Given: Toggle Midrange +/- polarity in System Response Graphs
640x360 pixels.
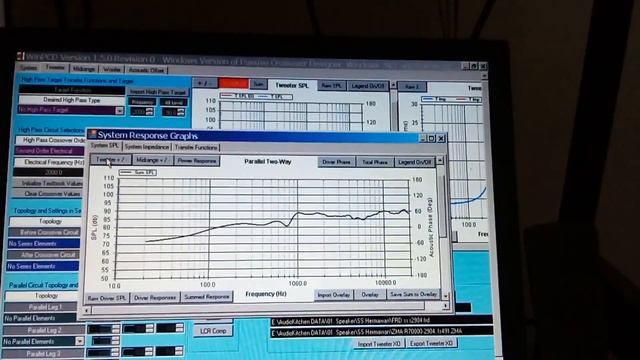Looking at the screenshot, I should (x=152, y=160).
